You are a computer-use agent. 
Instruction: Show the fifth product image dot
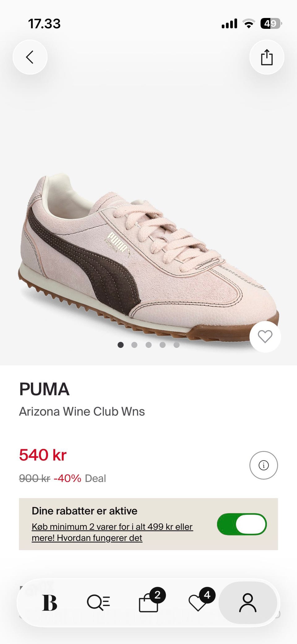176,345
